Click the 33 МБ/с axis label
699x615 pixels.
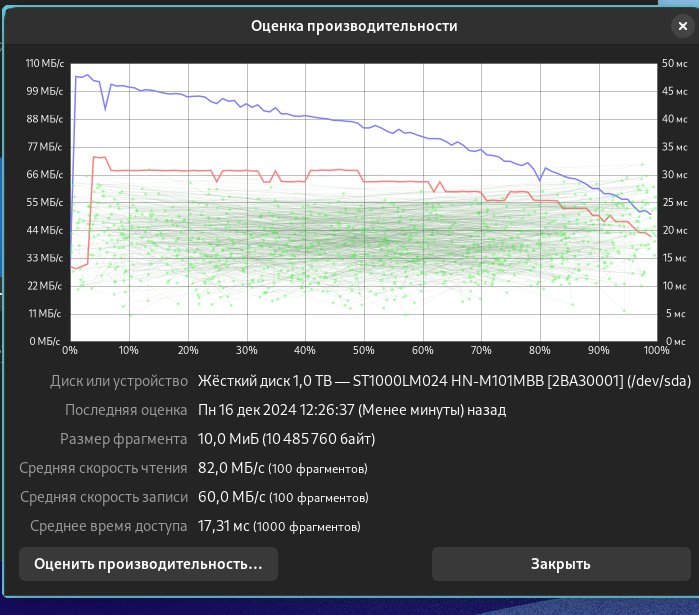(45, 258)
